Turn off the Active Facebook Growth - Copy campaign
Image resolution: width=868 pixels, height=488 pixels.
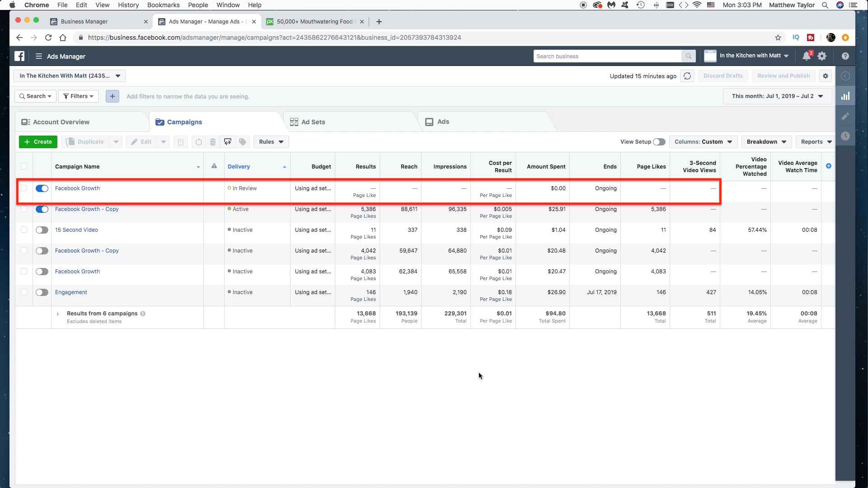(x=42, y=209)
